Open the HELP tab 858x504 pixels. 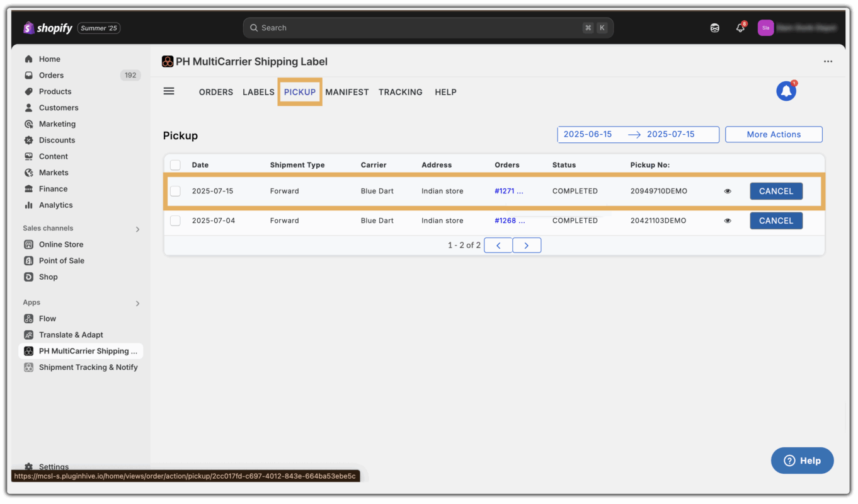tap(445, 92)
